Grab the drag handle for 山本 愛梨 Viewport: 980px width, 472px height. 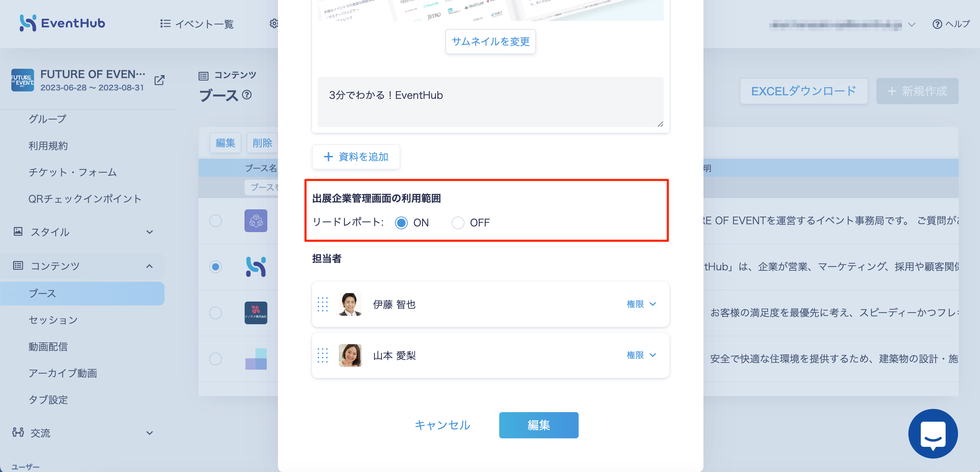tap(323, 355)
